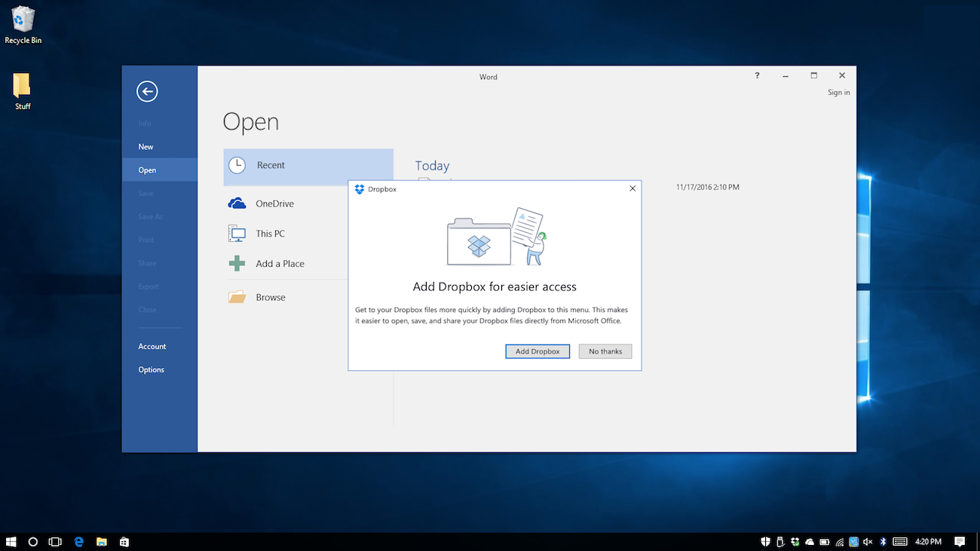
Task: Open the Action Center notifications icon
Action: pyautogui.click(x=960, y=541)
